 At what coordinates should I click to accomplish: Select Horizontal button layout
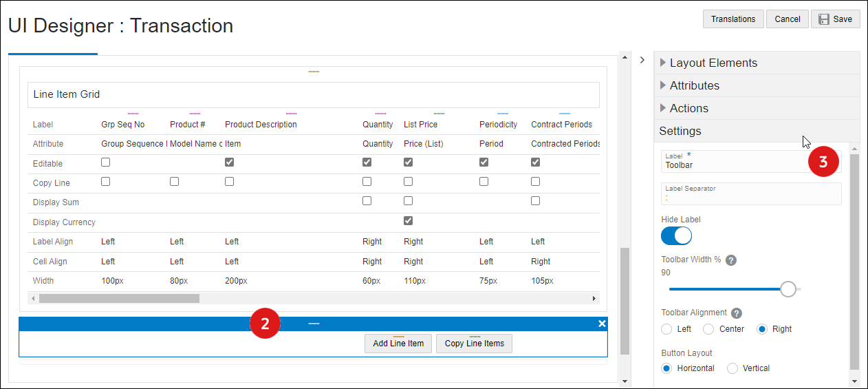[666, 368]
